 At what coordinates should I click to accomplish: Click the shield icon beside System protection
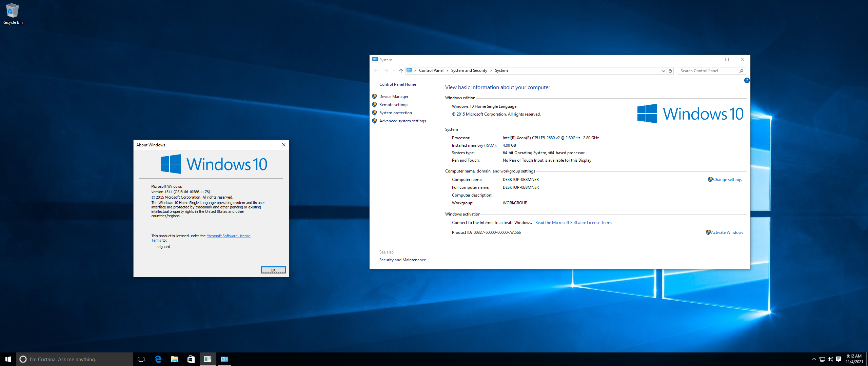click(374, 113)
